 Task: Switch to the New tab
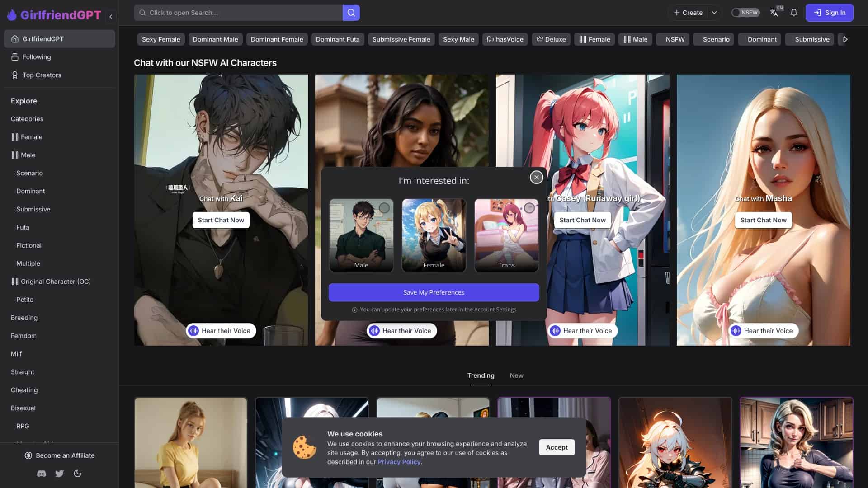(516, 375)
